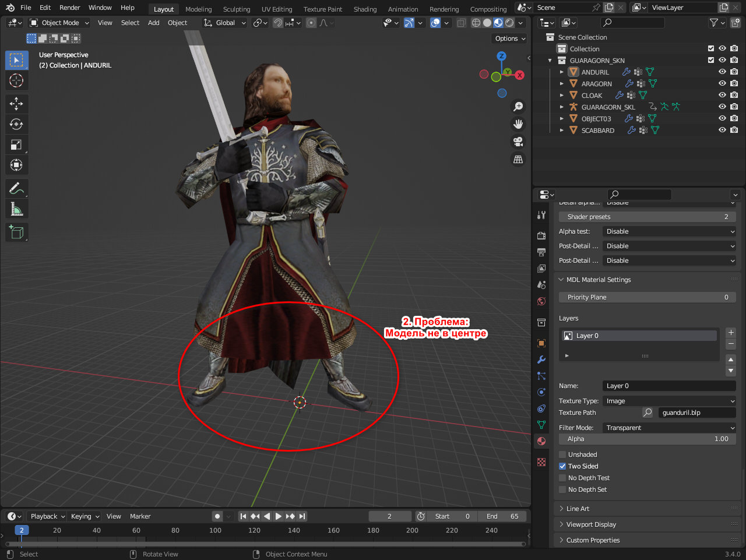This screenshot has width=746, height=560.
Task: Open the Alpha test dropdown
Action: coord(670,231)
